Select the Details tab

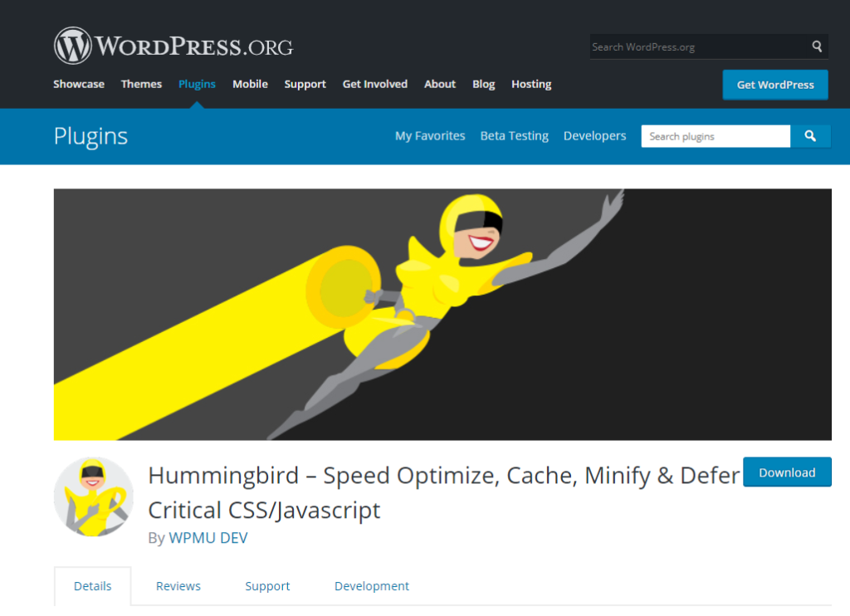click(x=93, y=586)
